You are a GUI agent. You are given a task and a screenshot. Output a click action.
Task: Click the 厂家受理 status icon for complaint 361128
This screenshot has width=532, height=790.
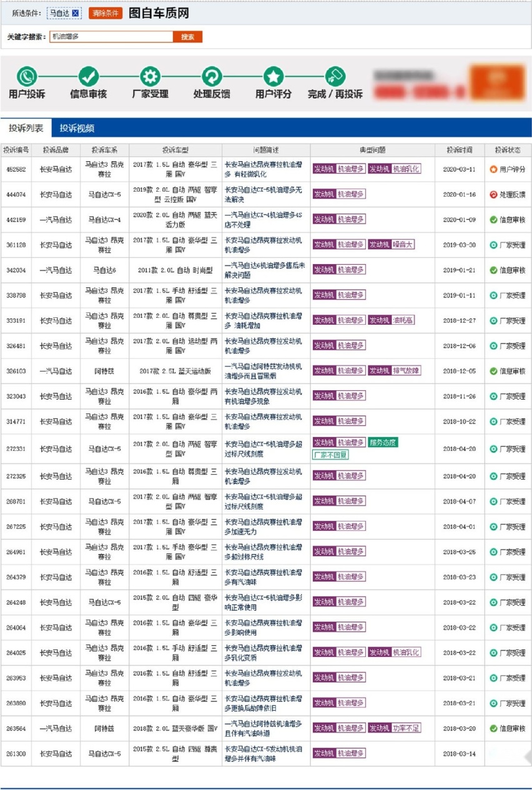pos(493,245)
